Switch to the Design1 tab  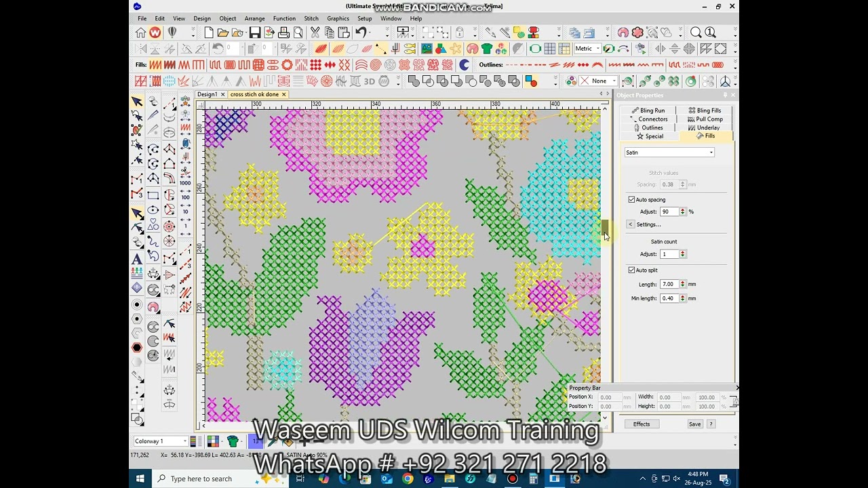tap(208, 94)
